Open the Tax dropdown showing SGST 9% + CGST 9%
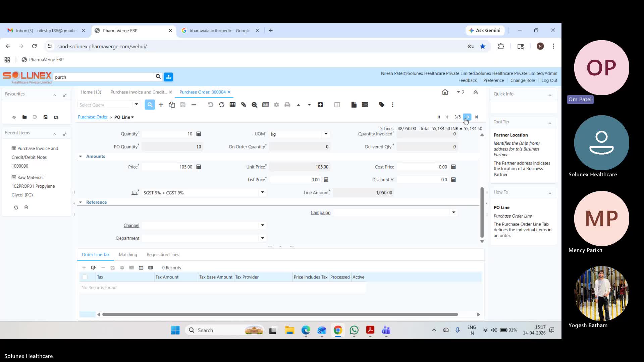This screenshot has width=644, height=362. pos(262,192)
